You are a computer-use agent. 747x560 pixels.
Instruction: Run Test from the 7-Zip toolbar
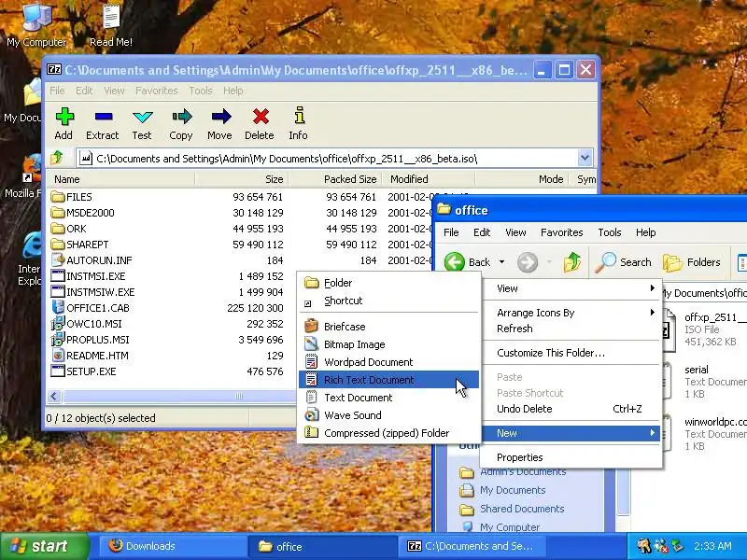[142, 124]
